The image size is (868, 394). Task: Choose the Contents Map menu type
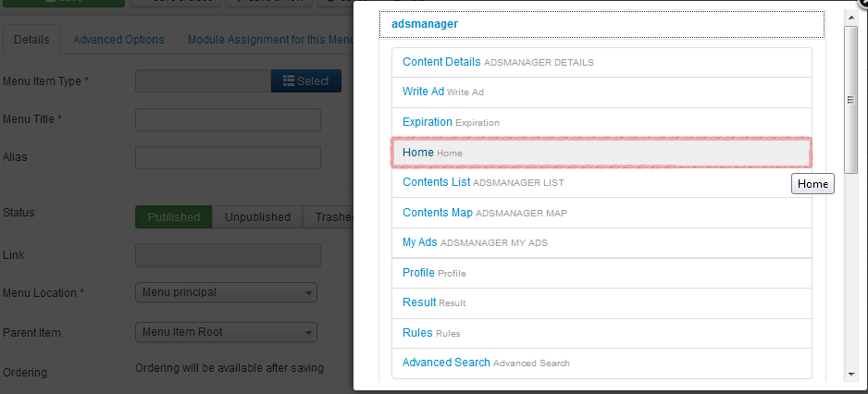[x=601, y=213]
